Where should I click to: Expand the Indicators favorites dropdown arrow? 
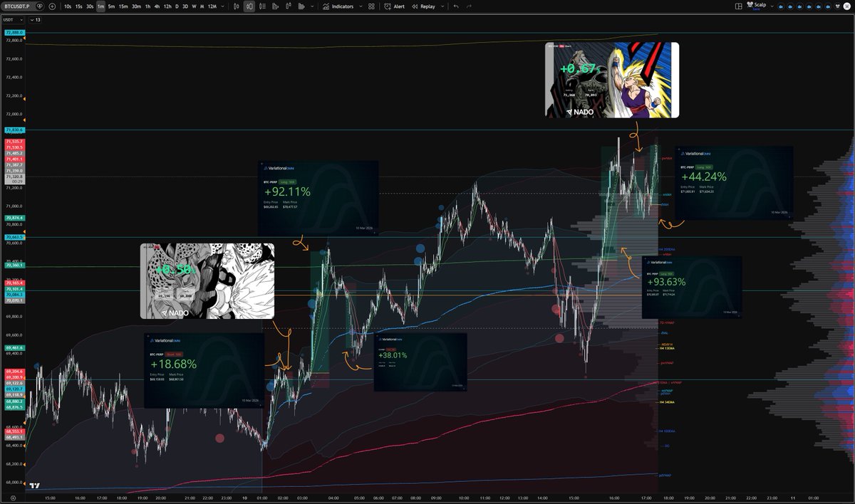[x=361, y=6]
